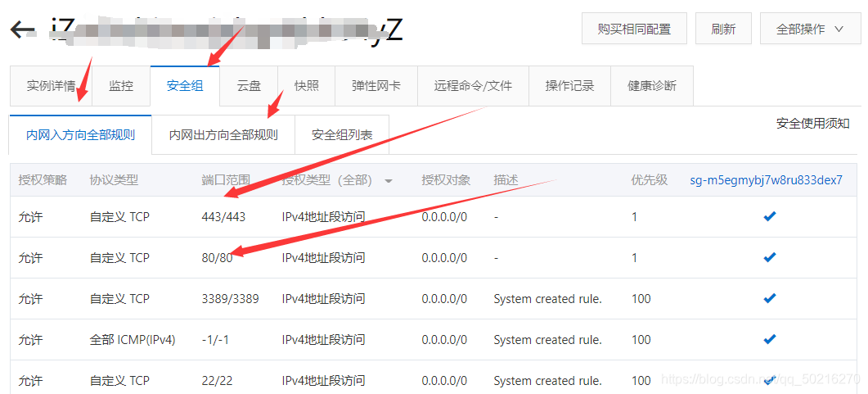Select the 安全组 tab
The width and height of the screenshot is (868, 394).
tap(185, 86)
